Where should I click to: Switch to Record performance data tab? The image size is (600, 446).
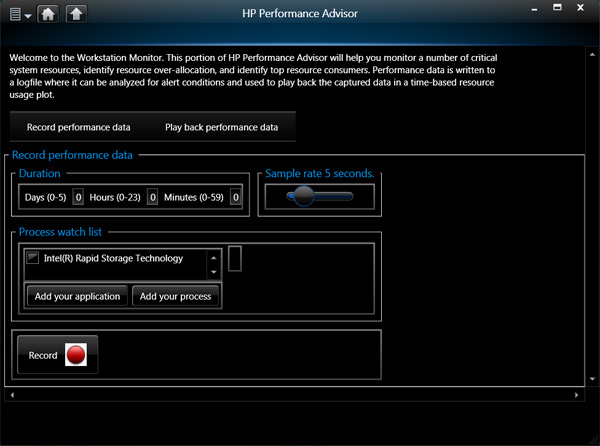(x=78, y=127)
